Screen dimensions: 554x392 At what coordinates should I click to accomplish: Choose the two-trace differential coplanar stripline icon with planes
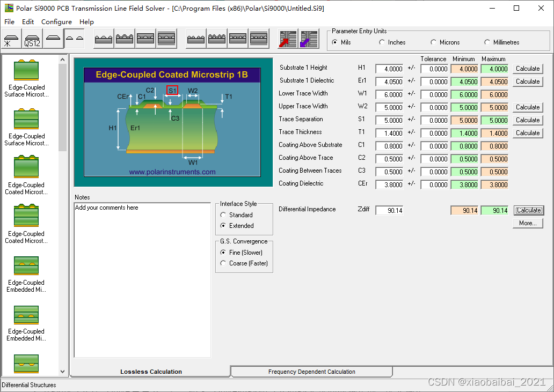pos(259,39)
